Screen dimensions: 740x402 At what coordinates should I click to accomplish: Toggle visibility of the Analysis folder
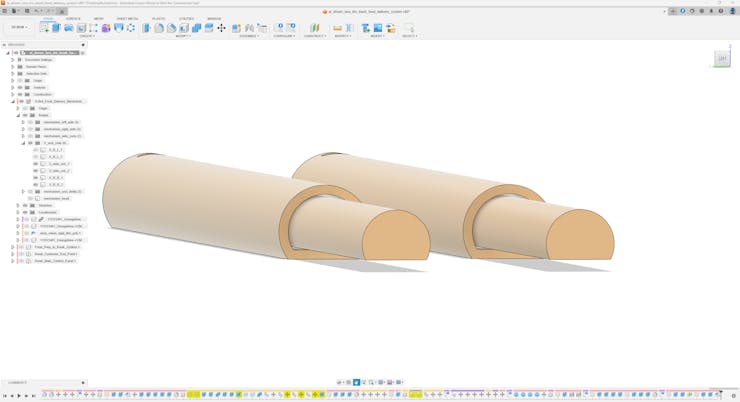pos(20,88)
